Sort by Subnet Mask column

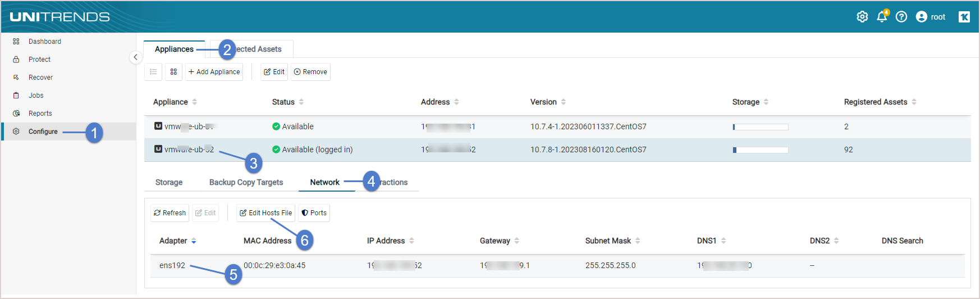pyautogui.click(x=613, y=241)
